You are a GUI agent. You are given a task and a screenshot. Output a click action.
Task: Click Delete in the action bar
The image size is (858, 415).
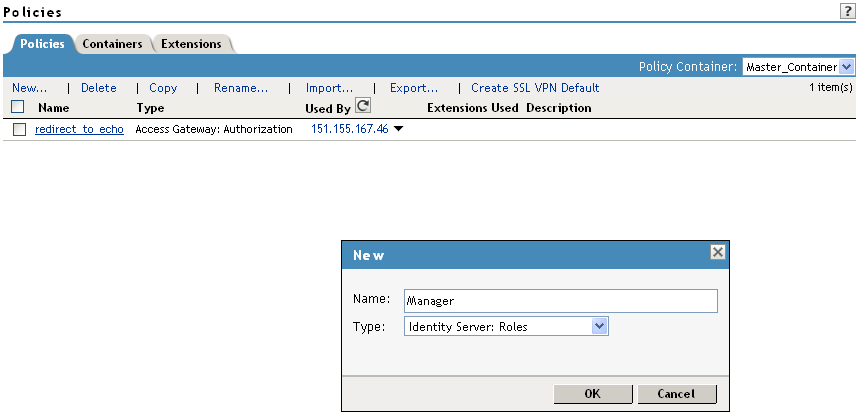click(98, 88)
